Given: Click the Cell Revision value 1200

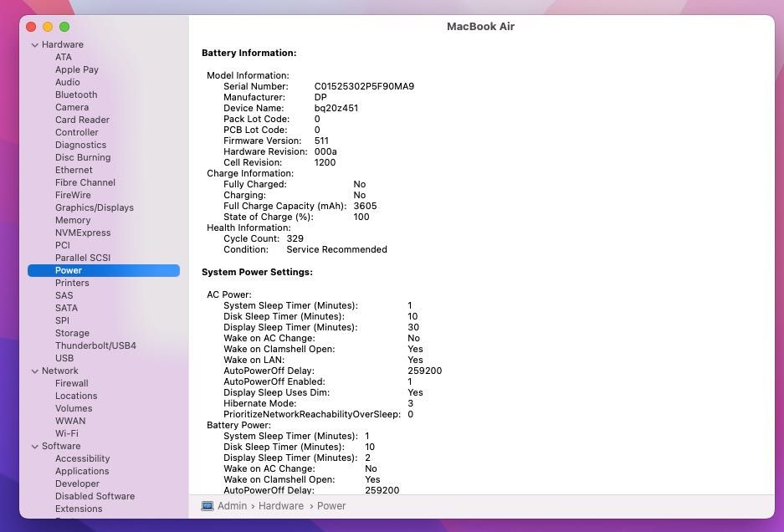Looking at the screenshot, I should click(x=325, y=162).
